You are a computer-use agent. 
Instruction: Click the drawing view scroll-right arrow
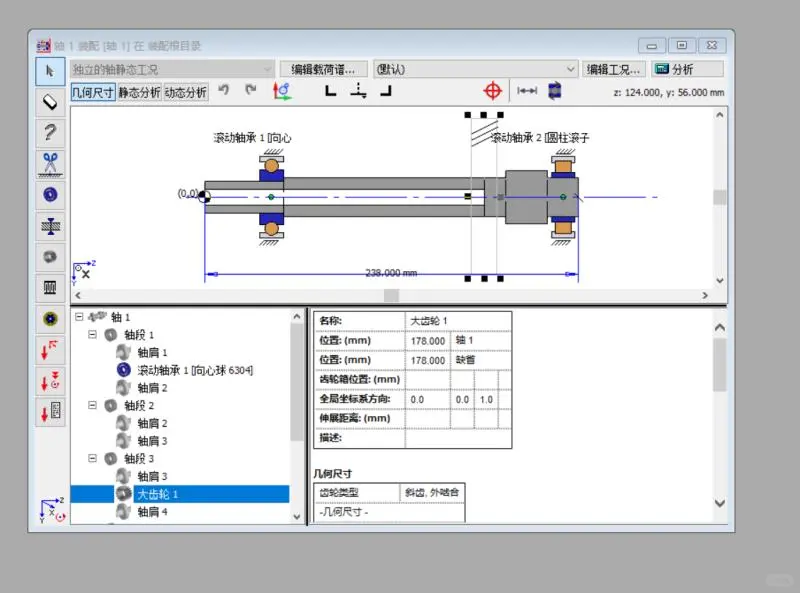[x=705, y=295]
